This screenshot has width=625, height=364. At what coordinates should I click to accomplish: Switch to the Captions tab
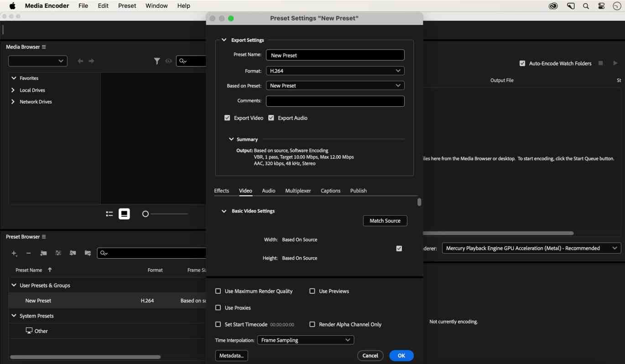331,191
